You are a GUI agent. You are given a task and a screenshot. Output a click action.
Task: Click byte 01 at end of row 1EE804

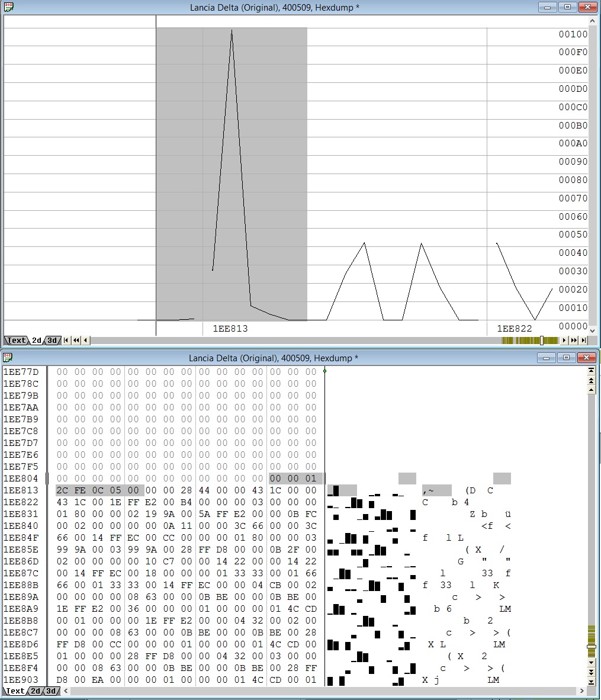coord(311,478)
